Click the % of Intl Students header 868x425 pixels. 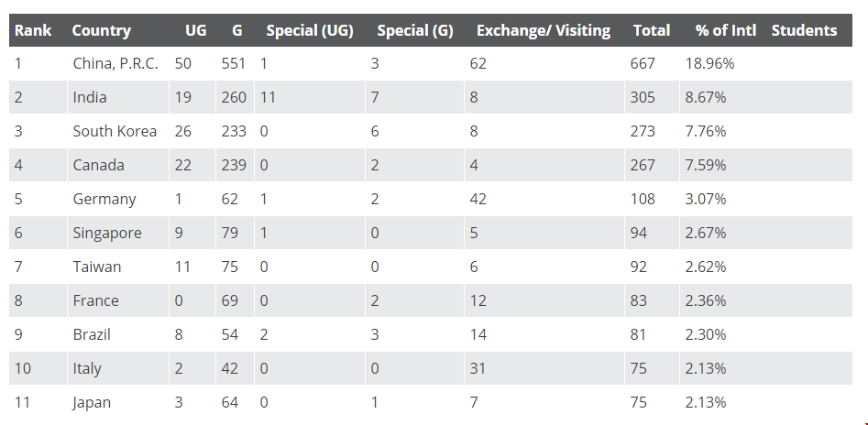[766, 30]
